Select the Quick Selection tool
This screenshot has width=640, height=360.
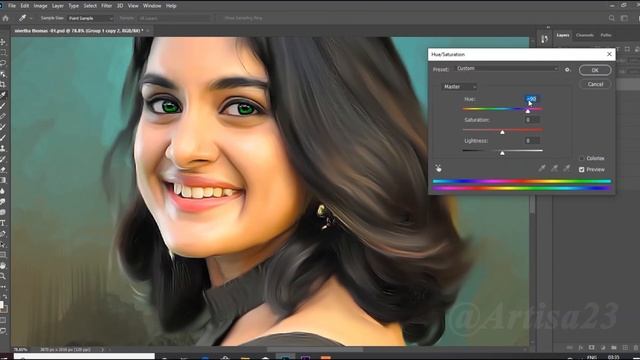click(x=3, y=74)
